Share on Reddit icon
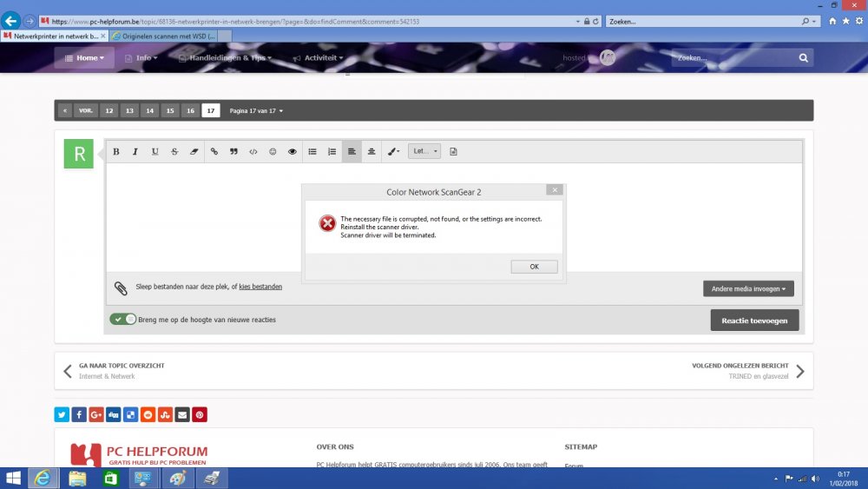Viewport: 868px width, 489px height. (x=148, y=415)
